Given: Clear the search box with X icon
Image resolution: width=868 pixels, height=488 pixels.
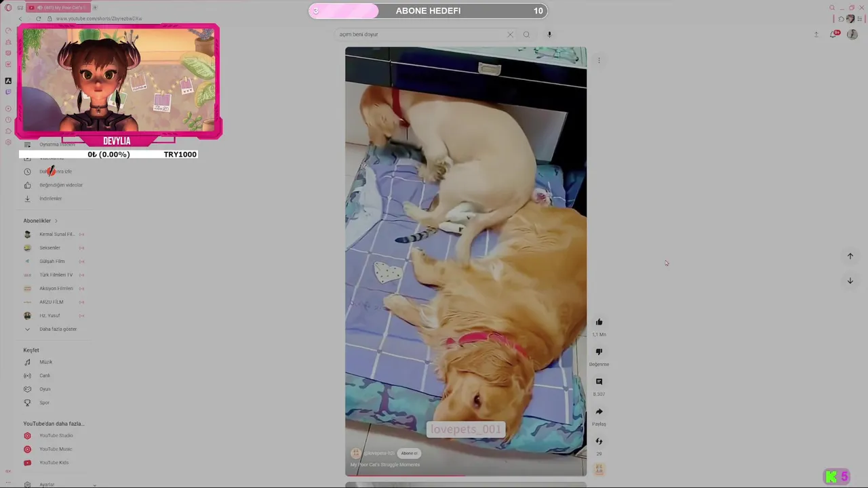Looking at the screenshot, I should (510, 35).
